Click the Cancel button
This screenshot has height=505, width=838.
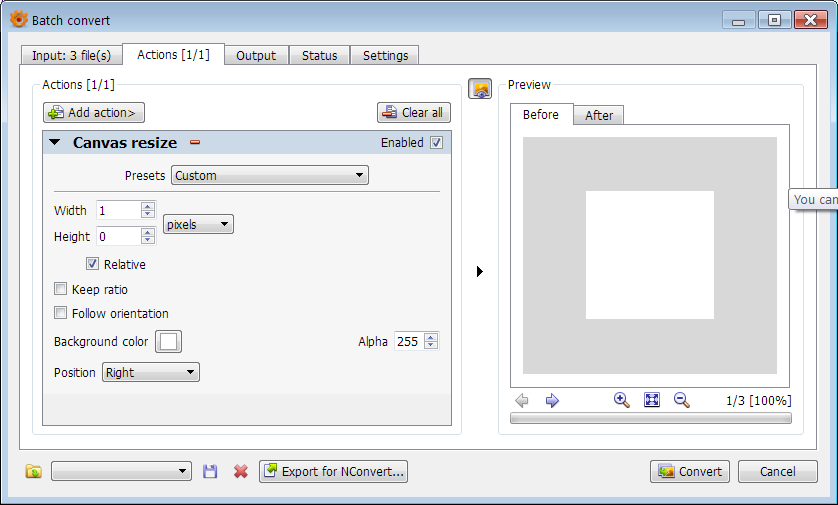(778, 471)
